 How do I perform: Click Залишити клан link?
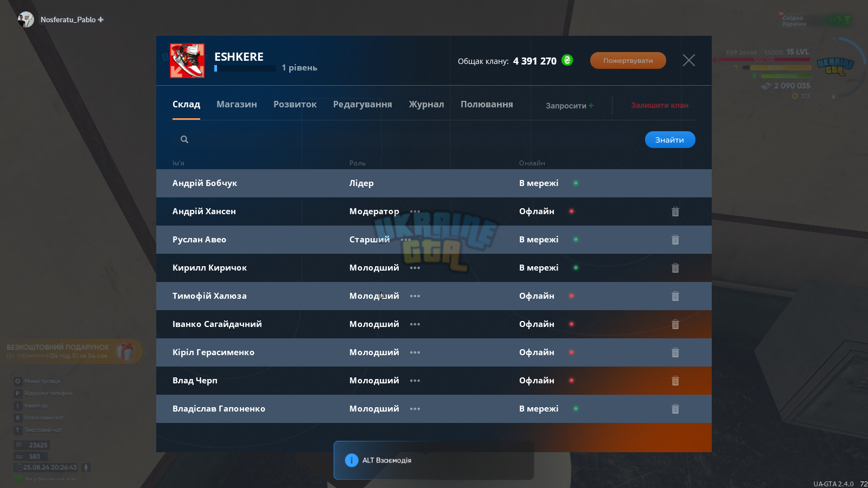[660, 105]
